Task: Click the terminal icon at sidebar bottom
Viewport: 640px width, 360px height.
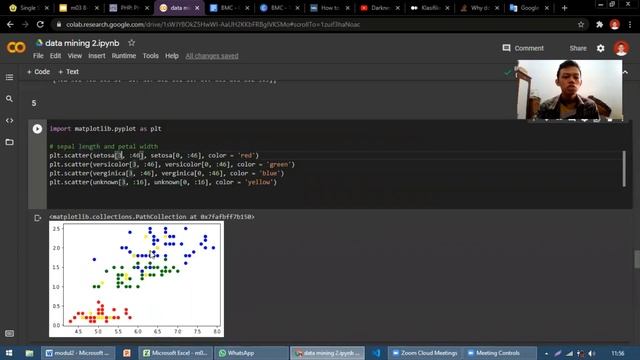Action: 9,333
